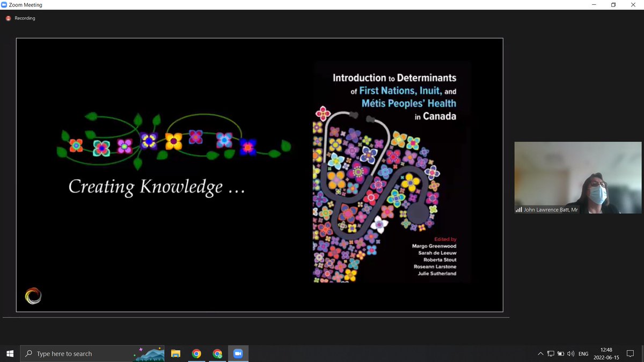
Task: Click the book title 'Introduction to Determinants'
Action: coord(394,78)
